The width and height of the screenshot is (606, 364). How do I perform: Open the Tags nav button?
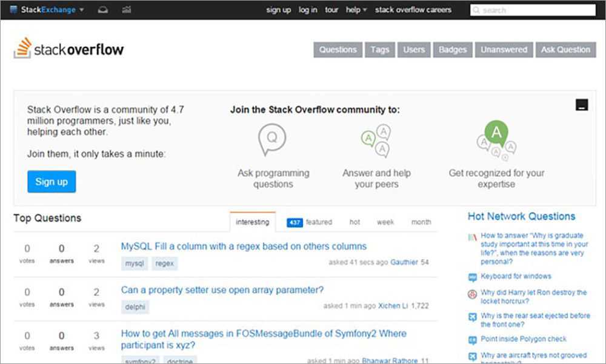380,50
